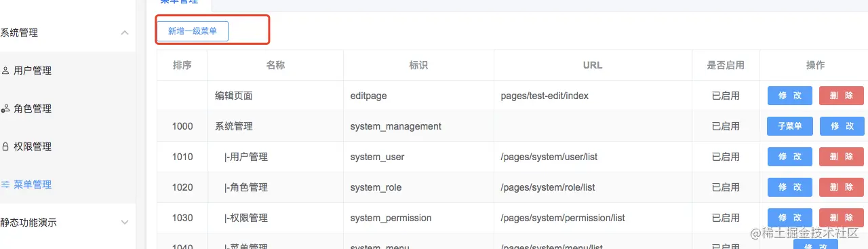Viewport: 868px width, 249px height.
Task: Click 已启用 status in the system_user row
Action: pyautogui.click(x=726, y=157)
